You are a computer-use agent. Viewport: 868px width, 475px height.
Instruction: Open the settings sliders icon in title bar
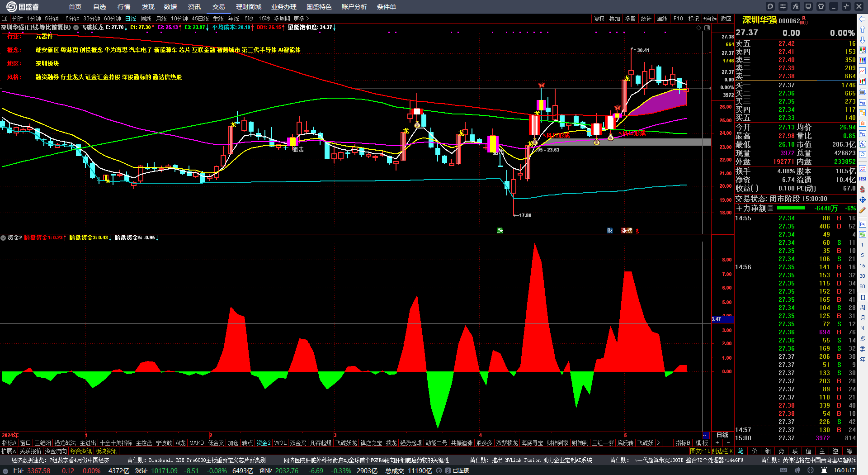[x=783, y=6]
